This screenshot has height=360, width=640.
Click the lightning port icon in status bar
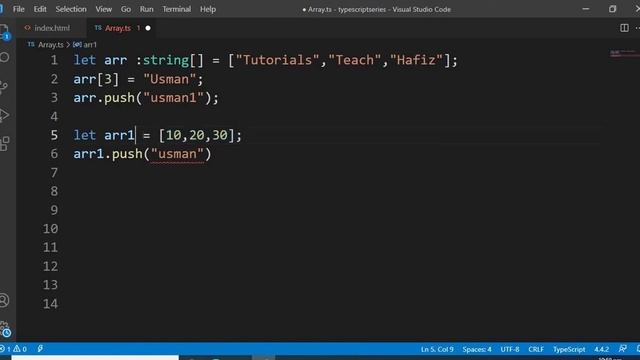[40, 349]
